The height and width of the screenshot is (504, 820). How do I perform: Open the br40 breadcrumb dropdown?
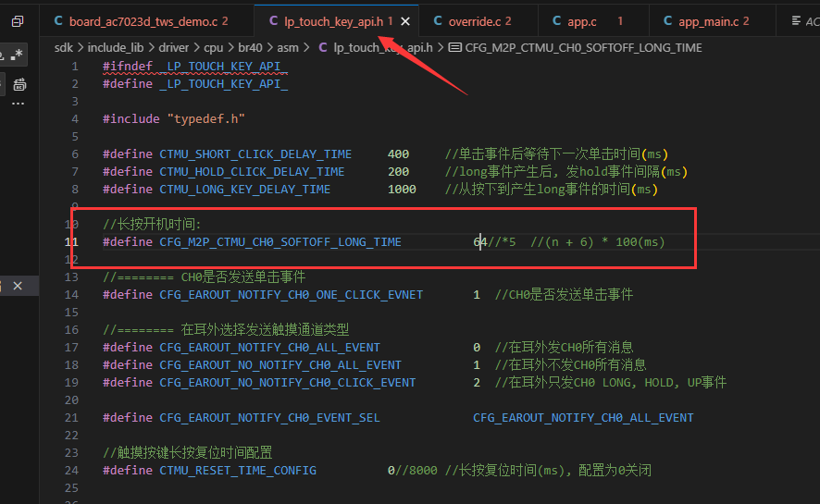[x=250, y=47]
